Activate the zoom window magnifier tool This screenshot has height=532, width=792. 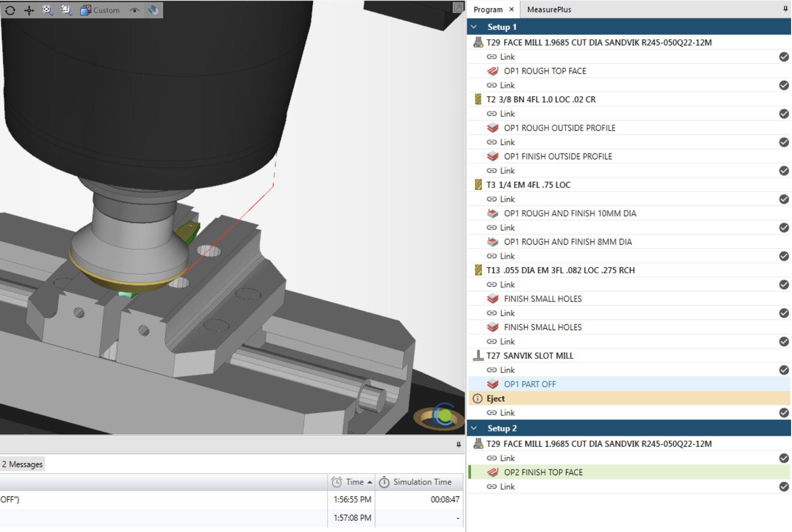point(66,10)
